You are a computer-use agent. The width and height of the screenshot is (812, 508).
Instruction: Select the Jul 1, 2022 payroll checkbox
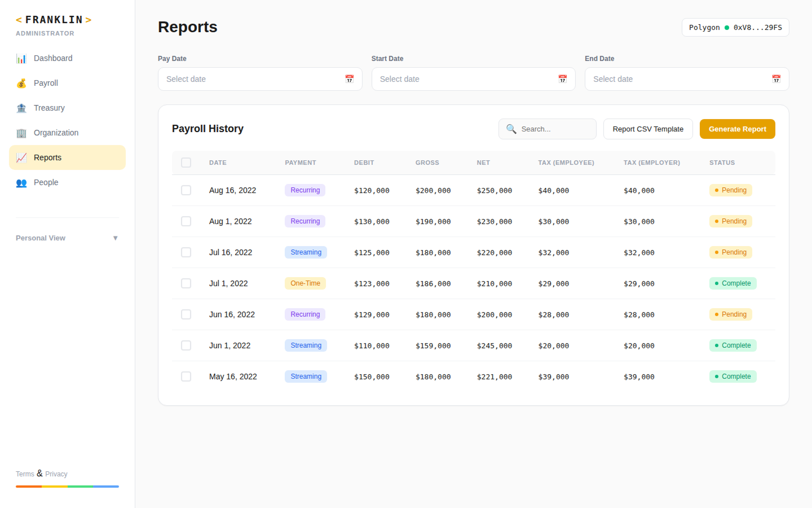coord(186,283)
